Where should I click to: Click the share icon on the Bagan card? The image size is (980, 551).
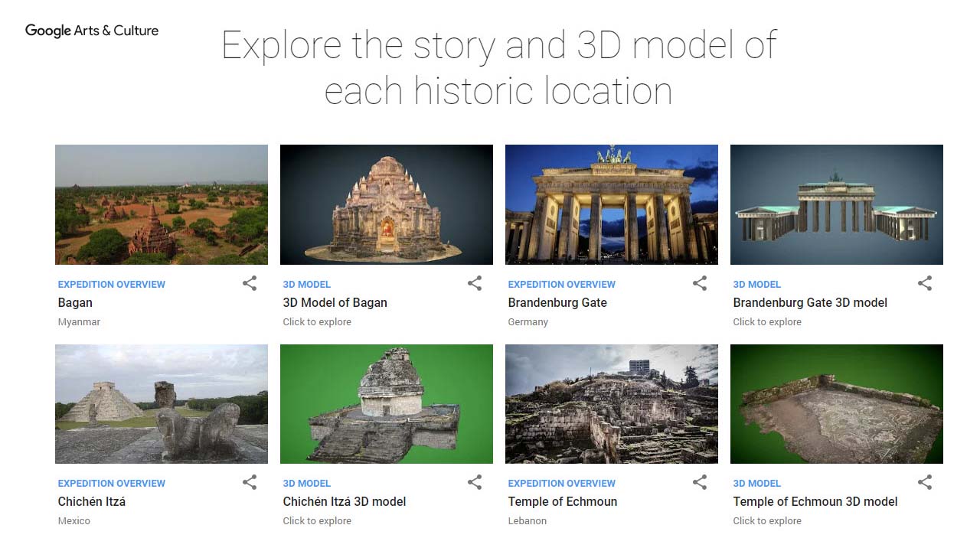250,283
